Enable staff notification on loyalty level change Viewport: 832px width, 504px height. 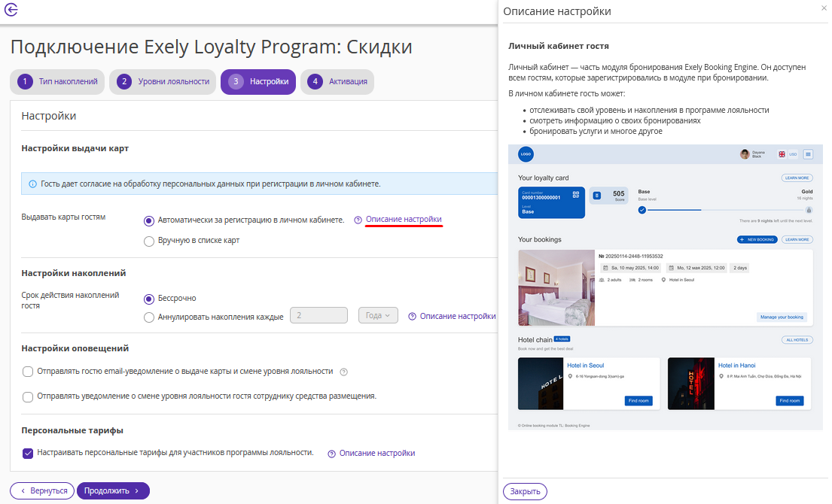click(x=28, y=397)
